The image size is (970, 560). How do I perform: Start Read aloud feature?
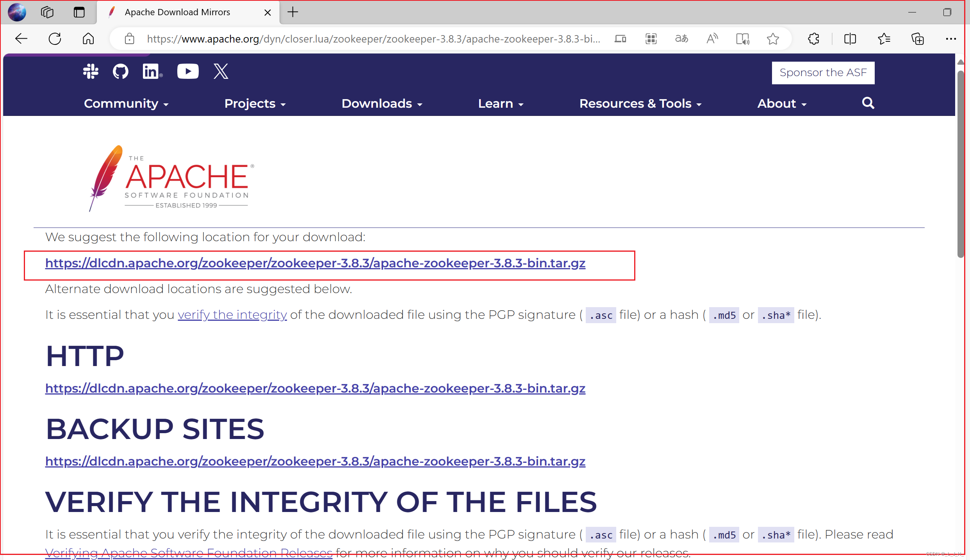(712, 39)
